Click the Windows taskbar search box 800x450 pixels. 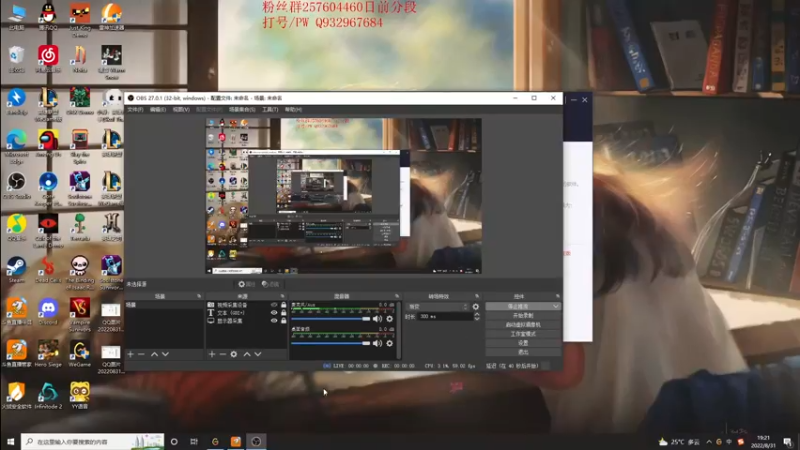pos(93,441)
